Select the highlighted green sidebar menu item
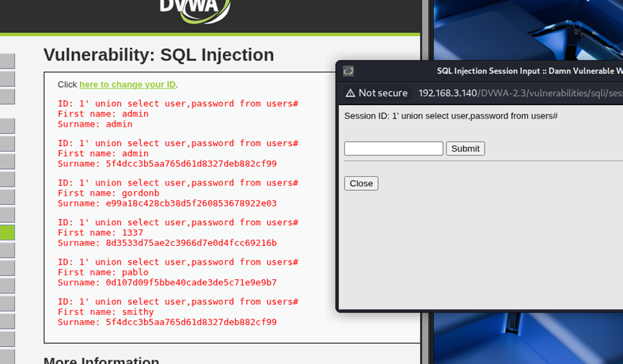 pos(7,232)
